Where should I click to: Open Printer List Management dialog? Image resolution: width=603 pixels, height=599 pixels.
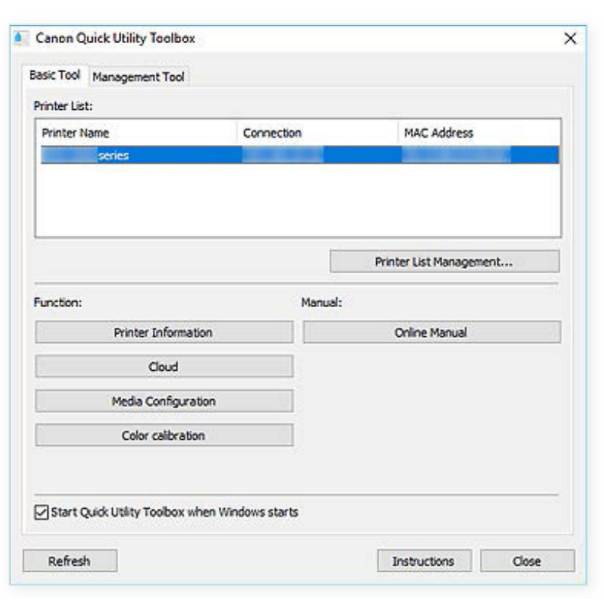pyautogui.click(x=444, y=262)
